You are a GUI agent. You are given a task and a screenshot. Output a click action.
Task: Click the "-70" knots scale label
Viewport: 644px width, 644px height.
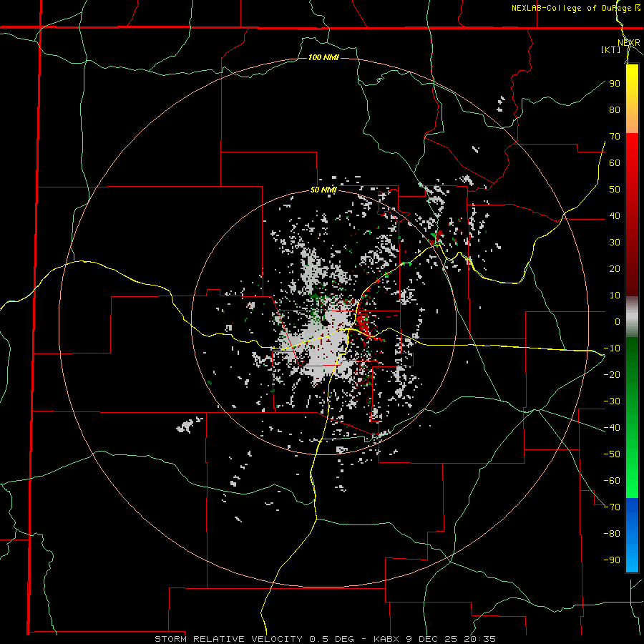pyautogui.click(x=612, y=507)
